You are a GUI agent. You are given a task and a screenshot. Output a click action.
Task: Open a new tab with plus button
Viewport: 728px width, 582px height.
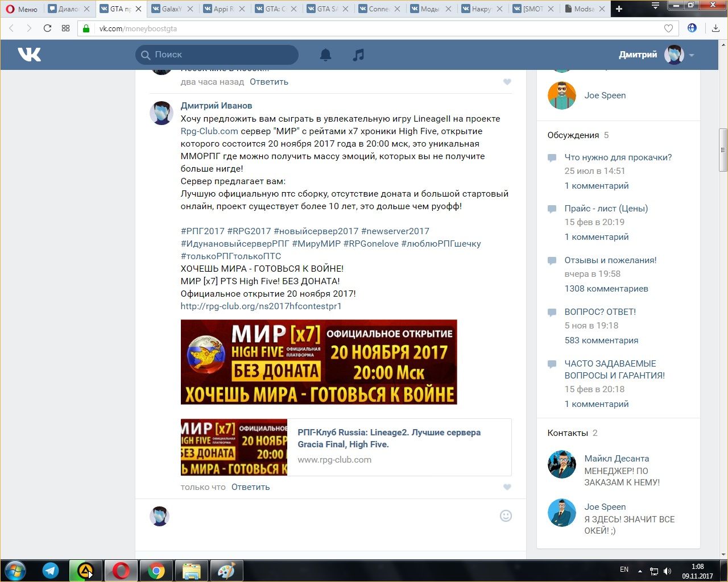pos(619,9)
